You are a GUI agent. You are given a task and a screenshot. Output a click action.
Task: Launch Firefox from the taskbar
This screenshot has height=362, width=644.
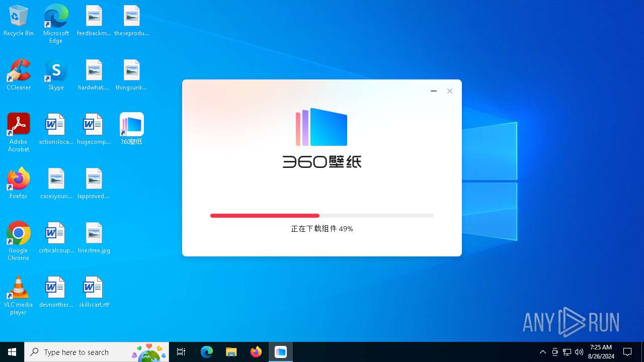[x=256, y=352]
